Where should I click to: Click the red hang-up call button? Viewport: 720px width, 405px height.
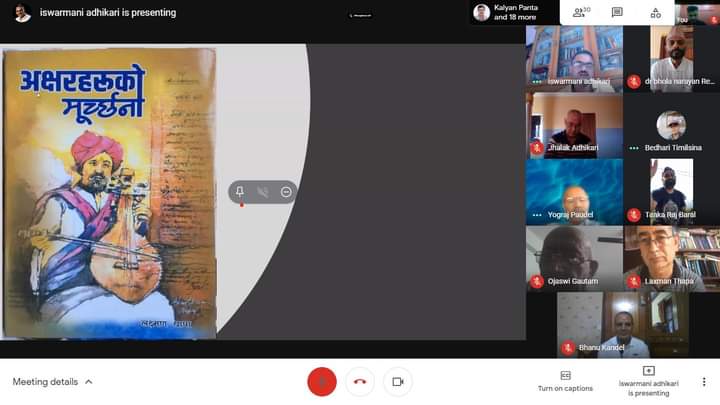tap(360, 382)
